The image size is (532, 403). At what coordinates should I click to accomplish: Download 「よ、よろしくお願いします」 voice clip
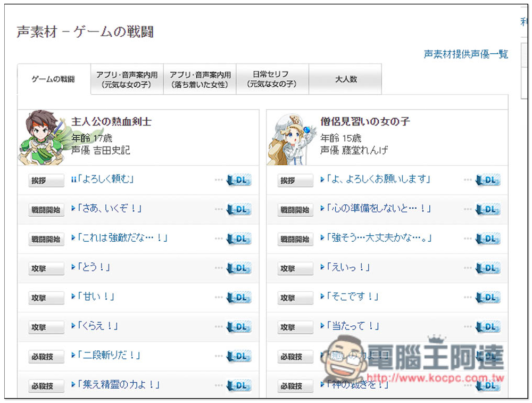point(488,180)
